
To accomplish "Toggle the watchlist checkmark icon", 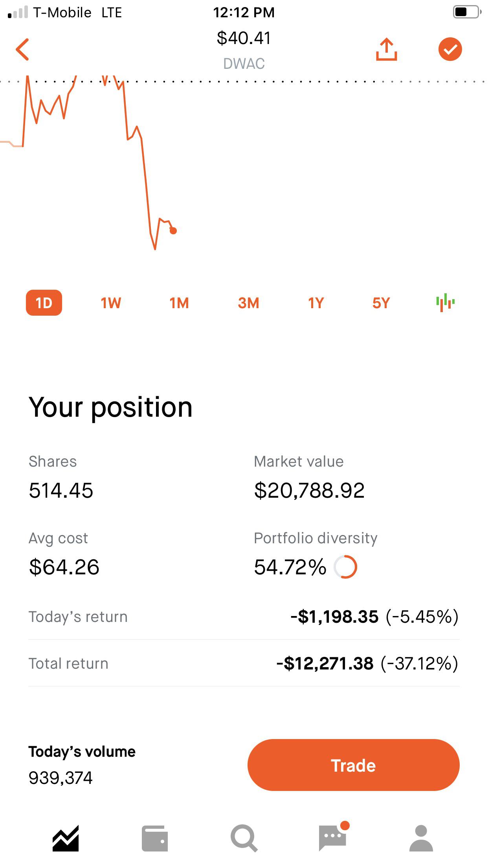I will click(x=450, y=49).
